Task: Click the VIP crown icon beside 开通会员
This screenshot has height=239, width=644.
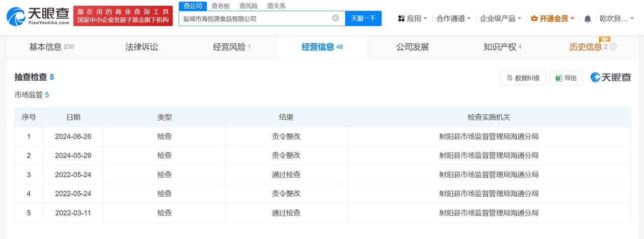Action: click(534, 19)
